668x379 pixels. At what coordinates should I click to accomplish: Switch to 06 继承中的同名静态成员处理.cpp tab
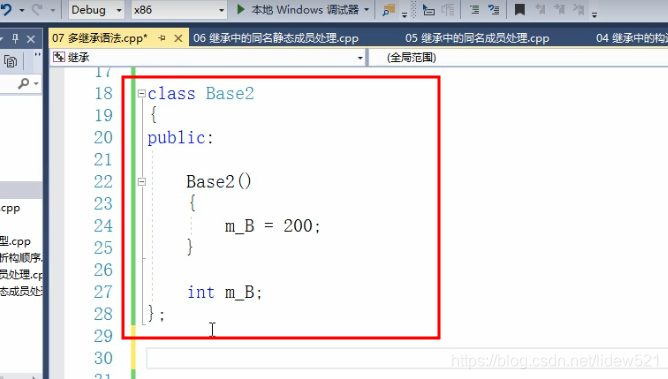pos(276,38)
